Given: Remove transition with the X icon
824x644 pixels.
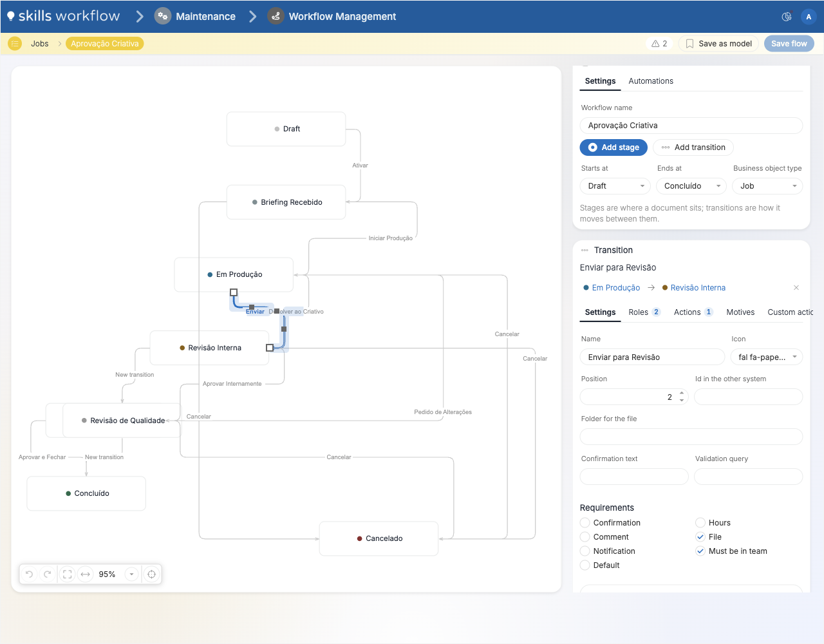Looking at the screenshot, I should point(796,288).
